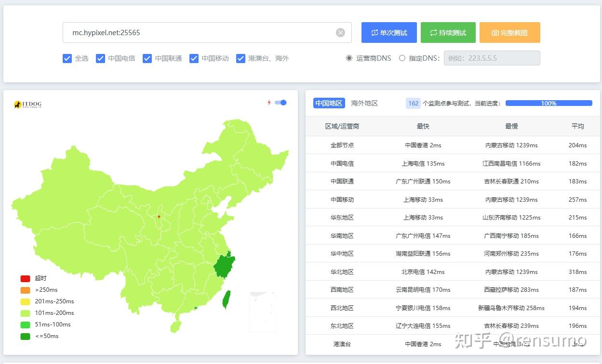
Task: Click the lightning marker on the map
Action: click(x=159, y=217)
